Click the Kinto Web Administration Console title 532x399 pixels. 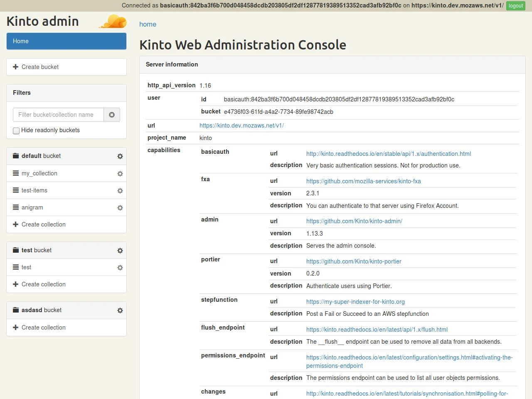coord(243,45)
